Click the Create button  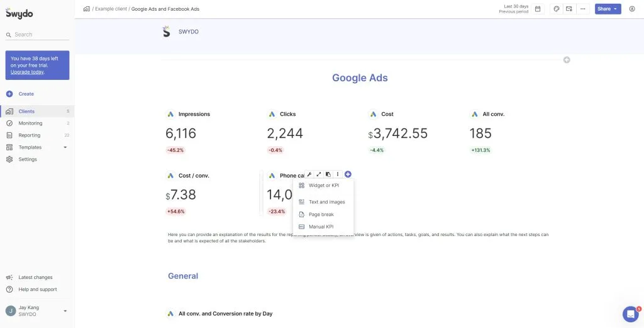point(20,94)
